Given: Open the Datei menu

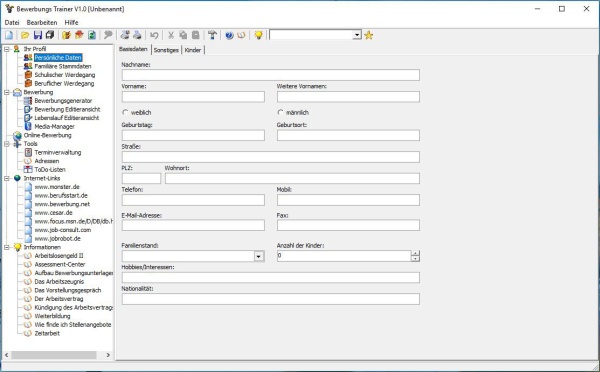Looking at the screenshot, I should tap(12, 23).
